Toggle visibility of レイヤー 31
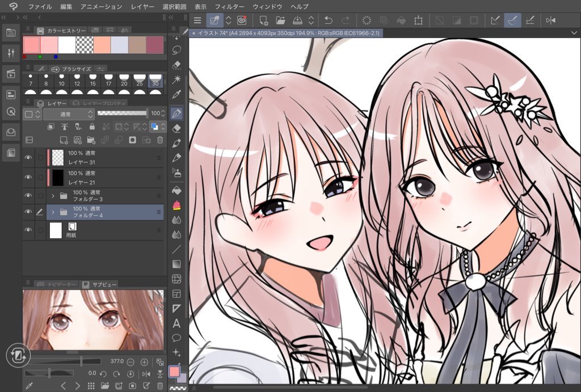 click(28, 158)
